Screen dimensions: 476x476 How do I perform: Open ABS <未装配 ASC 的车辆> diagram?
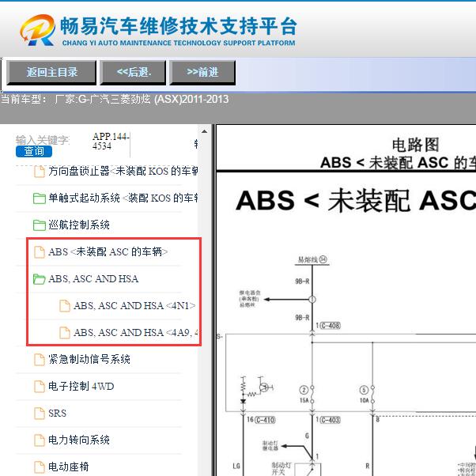pos(108,251)
